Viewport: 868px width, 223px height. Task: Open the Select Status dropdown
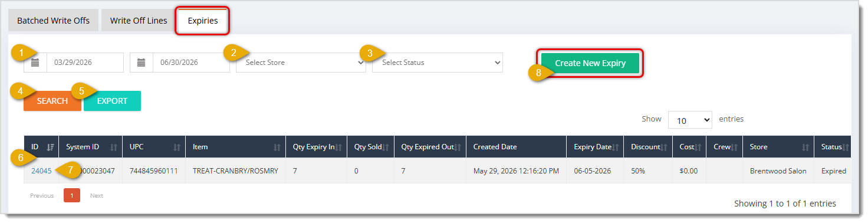438,63
